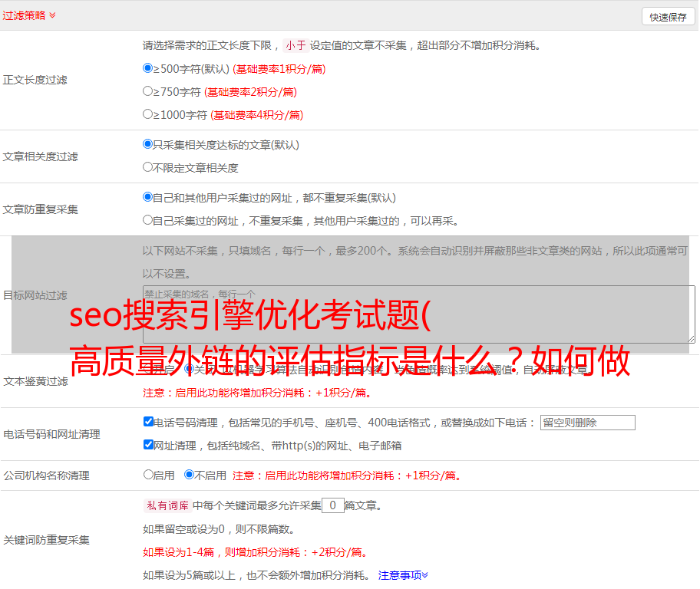Select 自己和其他用户采集过的网址 no-repeat option

[147, 197]
